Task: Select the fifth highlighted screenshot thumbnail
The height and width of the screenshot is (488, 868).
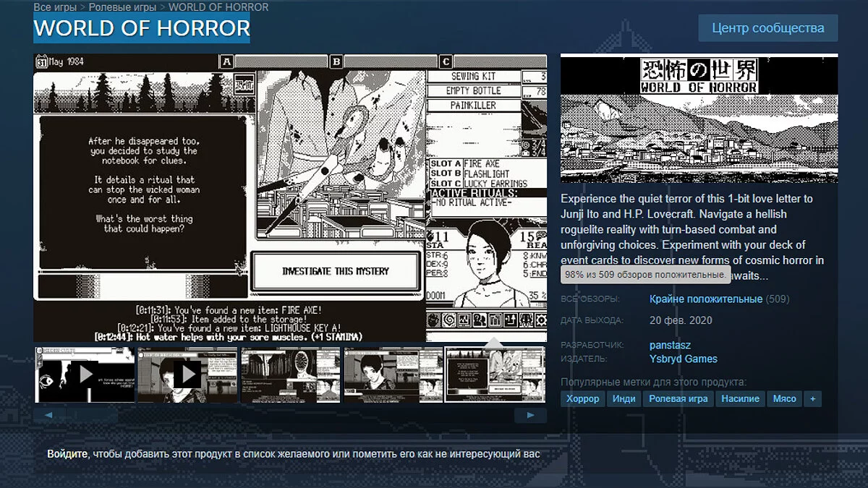Action: 496,374
